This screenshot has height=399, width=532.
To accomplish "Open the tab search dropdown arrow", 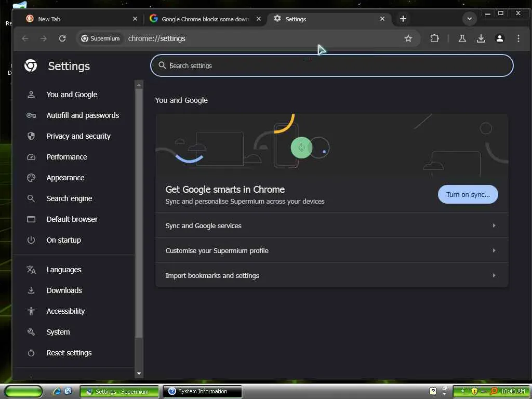I will pos(470,19).
